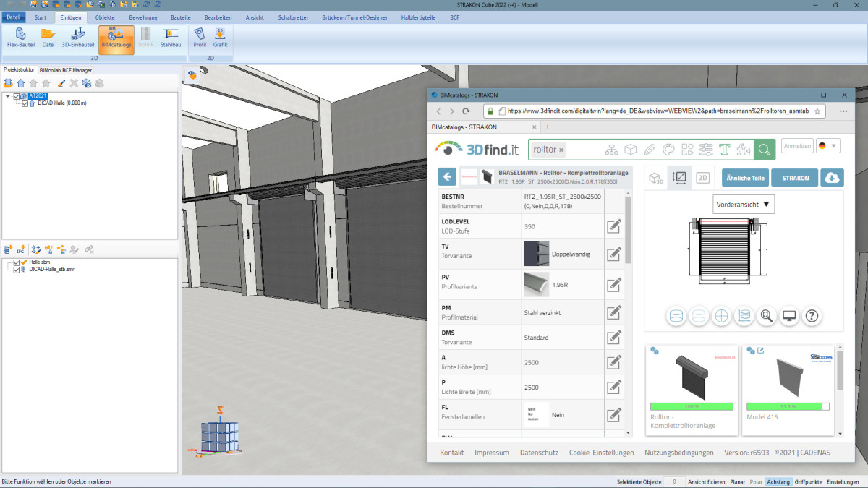Toggle the AT2021 project checkbox
The image size is (868, 488).
pos(17,96)
